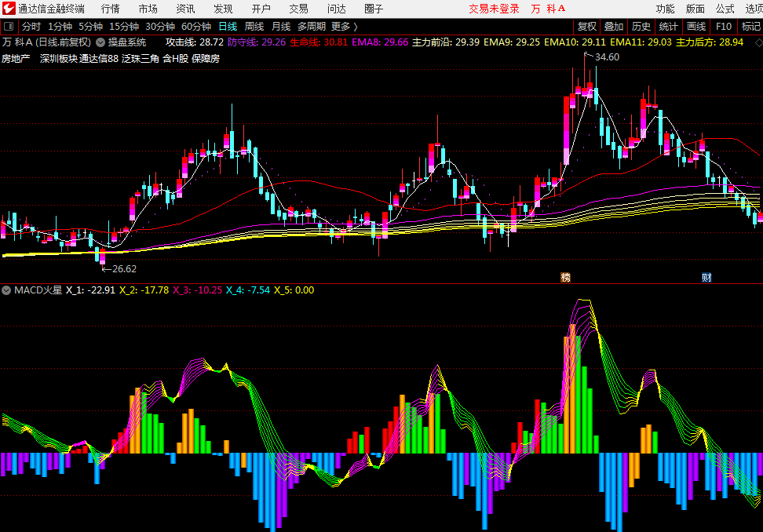Click the 标记 mark button
The image size is (763, 532).
pos(751,26)
